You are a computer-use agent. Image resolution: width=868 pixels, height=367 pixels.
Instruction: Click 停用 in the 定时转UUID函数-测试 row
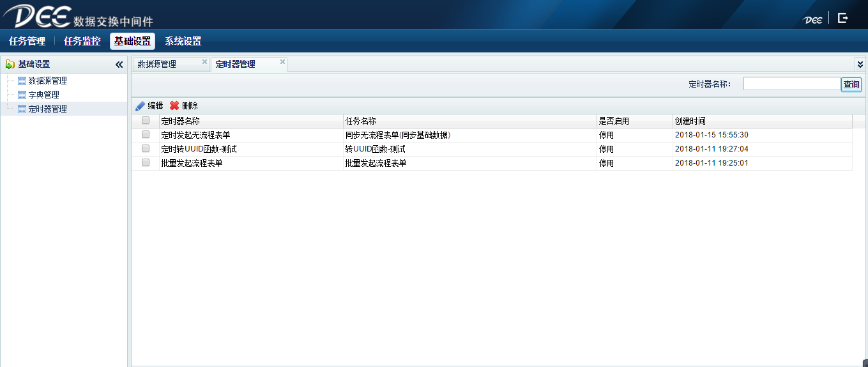pyautogui.click(x=606, y=149)
